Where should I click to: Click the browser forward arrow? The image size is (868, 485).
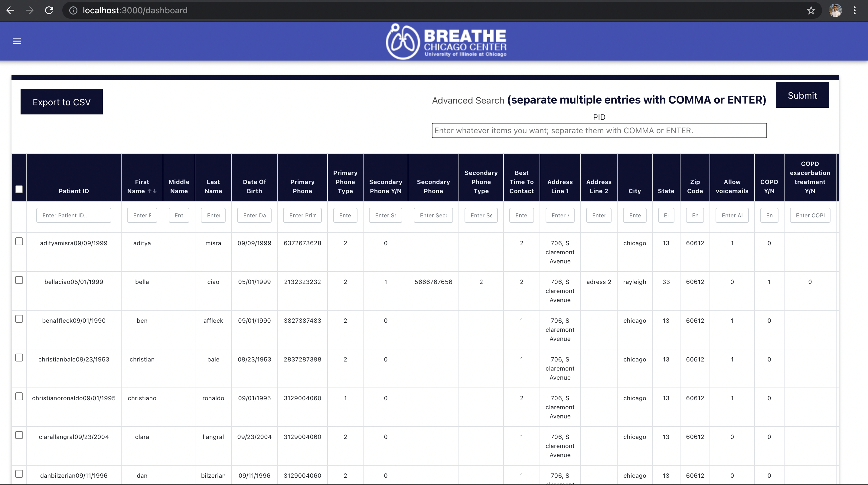30,10
